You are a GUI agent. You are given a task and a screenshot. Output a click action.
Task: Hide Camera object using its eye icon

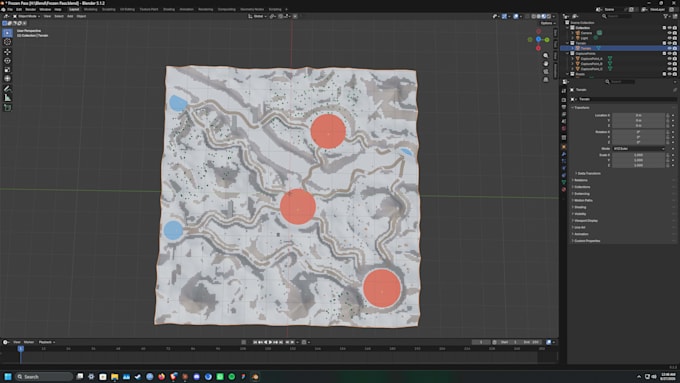[x=669, y=33]
